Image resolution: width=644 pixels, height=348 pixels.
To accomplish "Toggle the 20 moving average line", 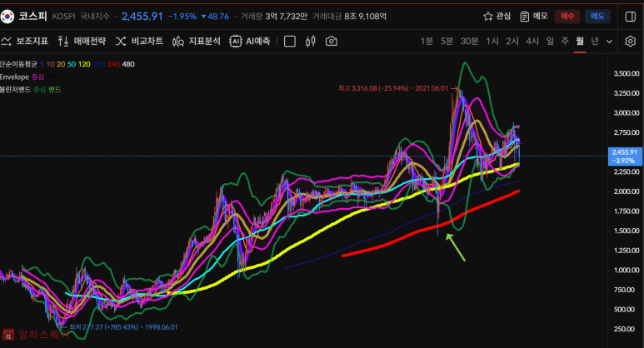I will click(61, 64).
